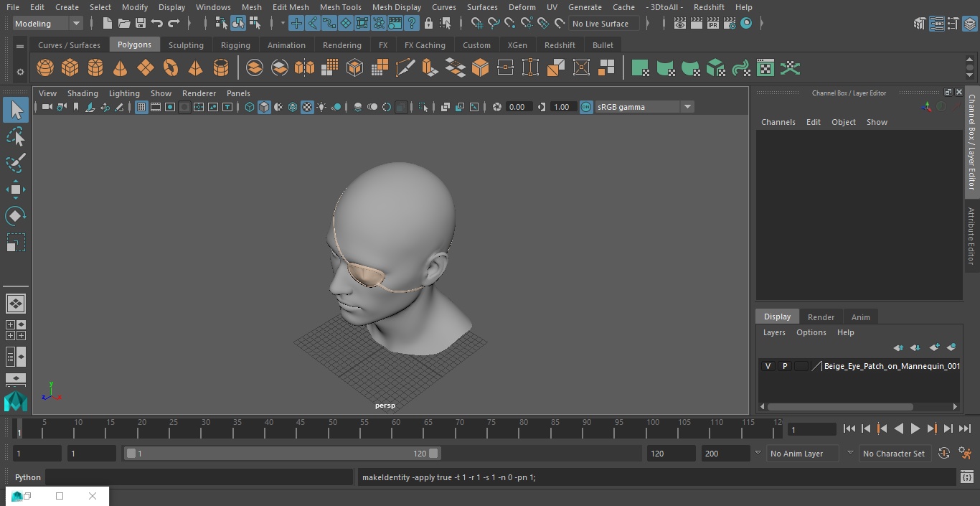Click the Maya home logo icon
The height and width of the screenshot is (506, 980).
click(15, 400)
